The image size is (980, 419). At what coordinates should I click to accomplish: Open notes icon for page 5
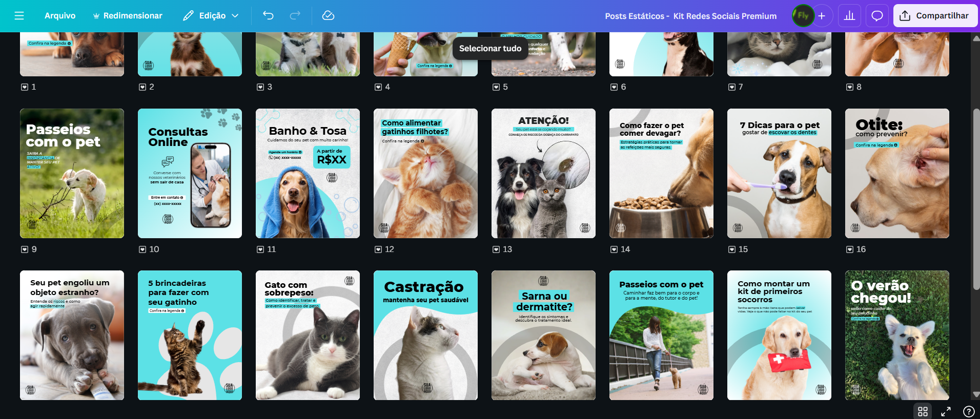[496, 87]
